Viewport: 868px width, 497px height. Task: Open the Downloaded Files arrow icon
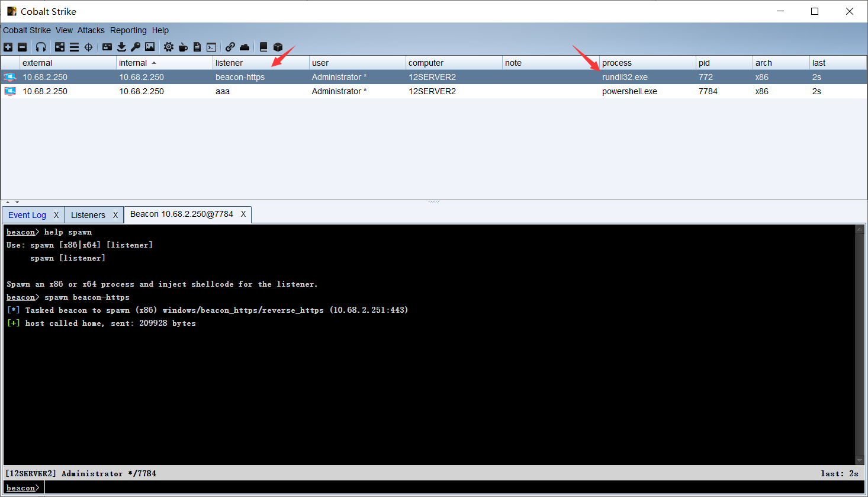coord(121,47)
